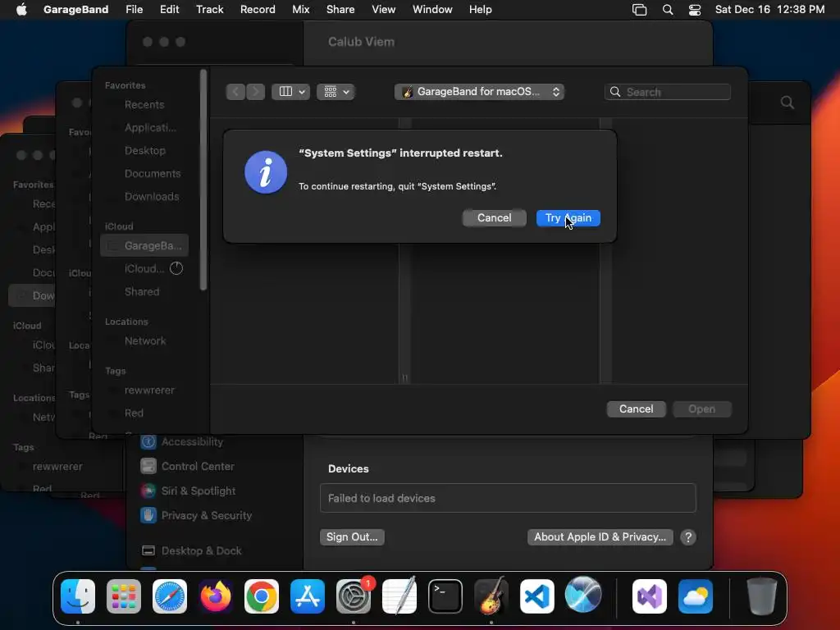Select Desktop in dialog sidebar
The image size is (840, 630).
[x=144, y=151]
